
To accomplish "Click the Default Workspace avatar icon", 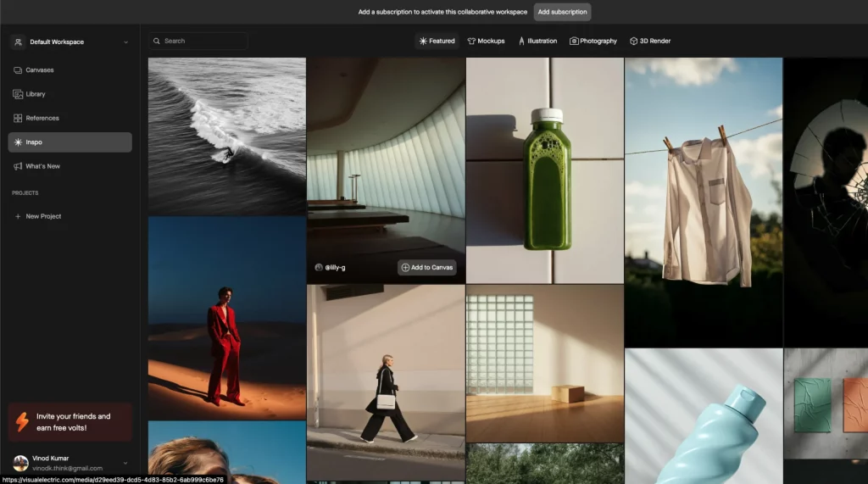I will (x=19, y=42).
